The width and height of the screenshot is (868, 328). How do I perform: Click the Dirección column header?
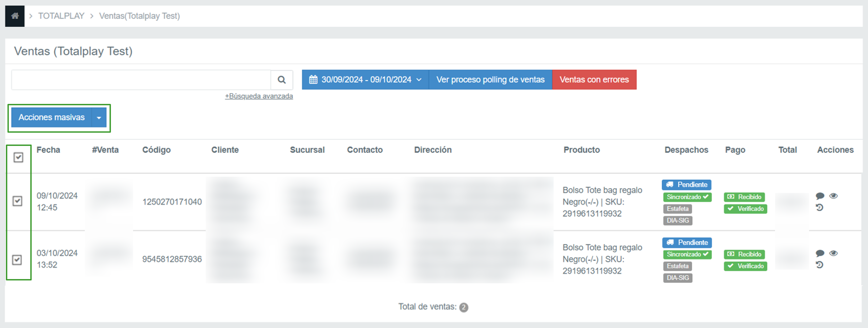[x=433, y=150]
